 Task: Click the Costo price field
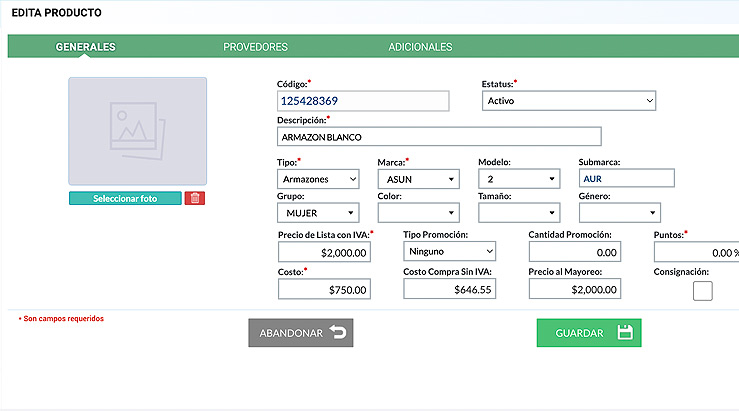[x=324, y=289]
